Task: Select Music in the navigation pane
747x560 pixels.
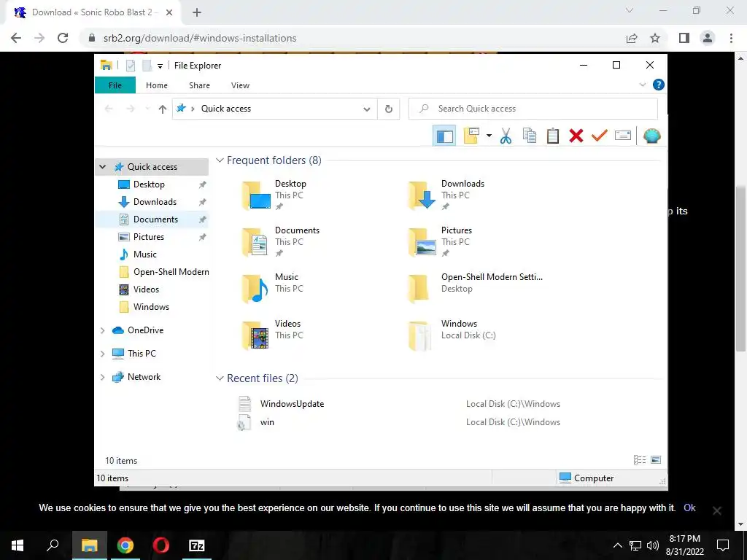Action: (x=145, y=254)
